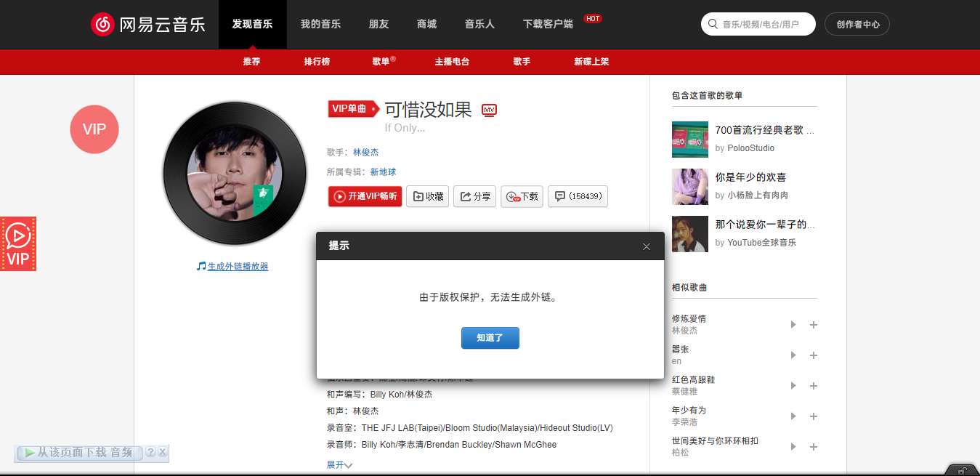Open the 发现音乐 tab
Viewport: 980px width, 476px height.
253,24
